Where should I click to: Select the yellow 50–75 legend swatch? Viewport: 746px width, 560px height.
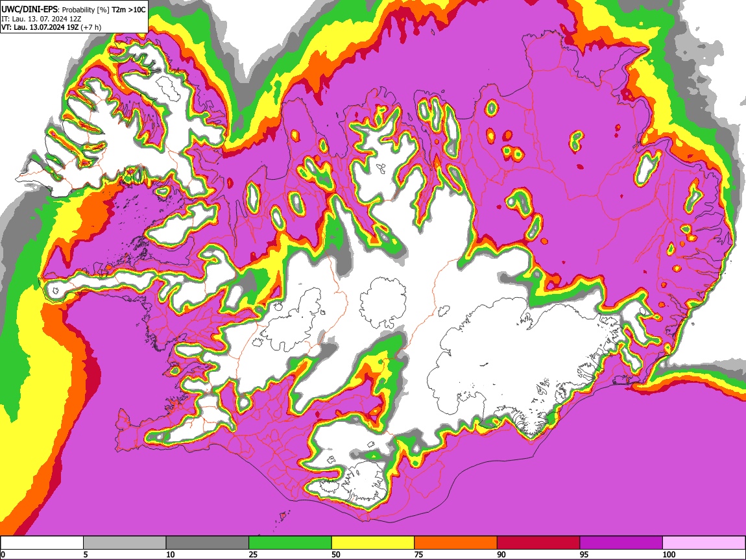(373, 543)
